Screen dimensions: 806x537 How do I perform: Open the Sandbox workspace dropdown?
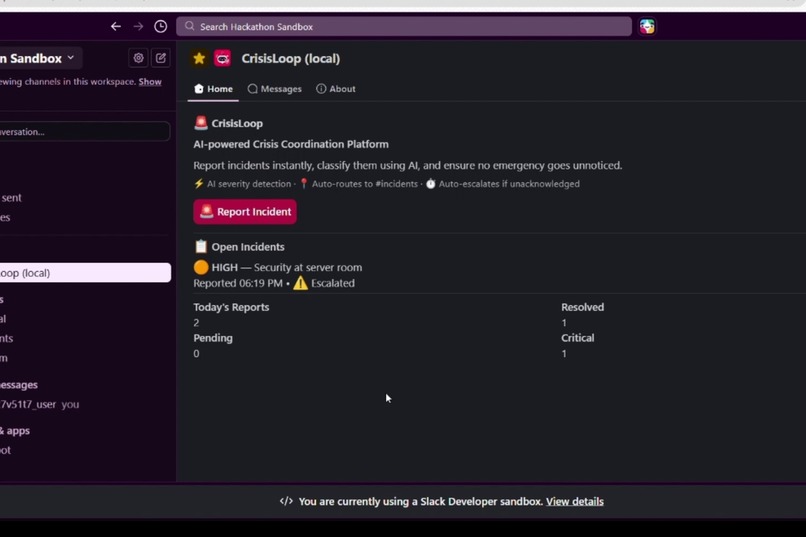(x=38, y=58)
